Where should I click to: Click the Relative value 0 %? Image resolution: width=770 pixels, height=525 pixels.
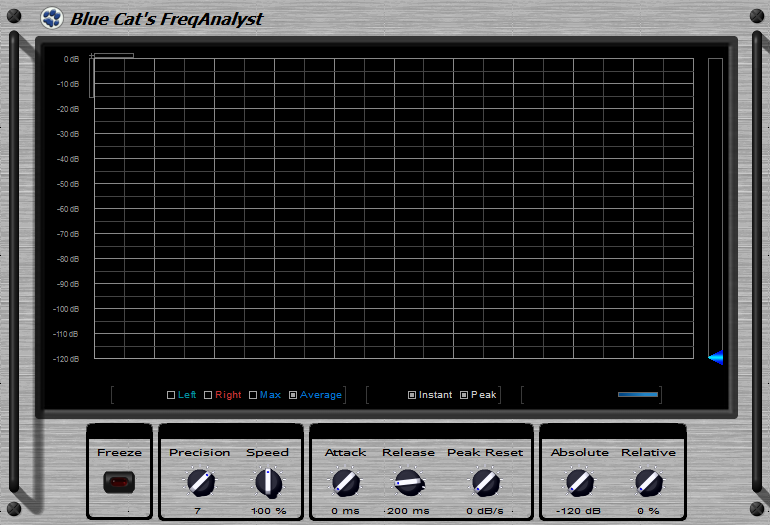click(648, 511)
